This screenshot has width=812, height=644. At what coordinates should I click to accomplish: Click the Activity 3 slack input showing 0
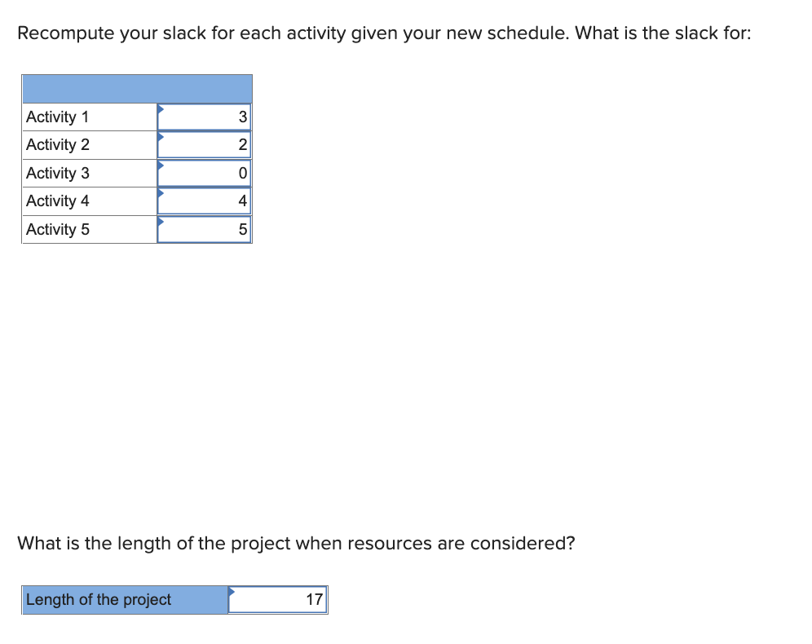point(204,173)
